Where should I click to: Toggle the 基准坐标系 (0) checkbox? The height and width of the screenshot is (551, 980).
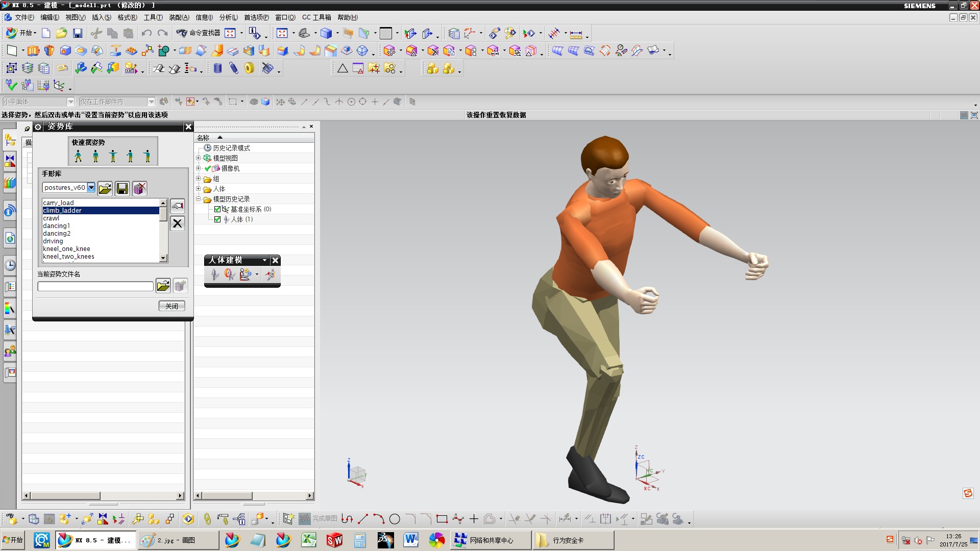point(217,209)
